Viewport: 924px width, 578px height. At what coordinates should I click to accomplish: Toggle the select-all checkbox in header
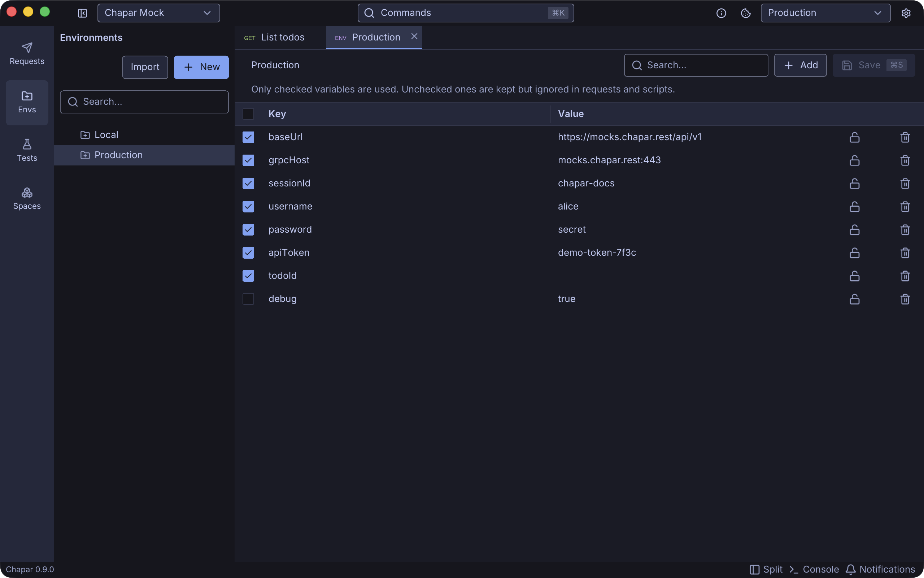248,114
